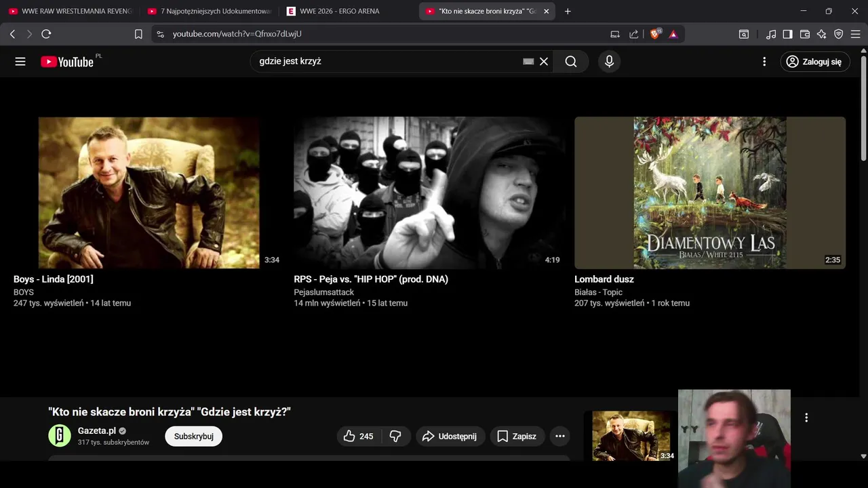This screenshot has height=488, width=868.
Task: Open options for the sidebar Boys video
Action: pos(806,418)
